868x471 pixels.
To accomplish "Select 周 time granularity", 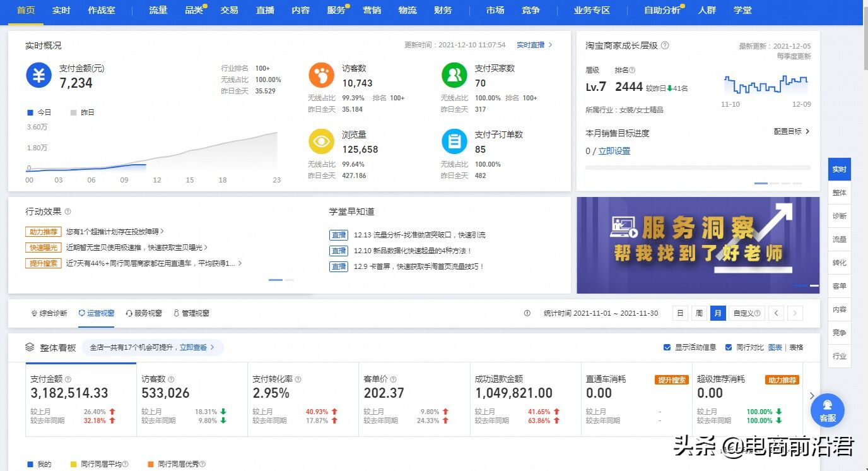I will point(699,313).
